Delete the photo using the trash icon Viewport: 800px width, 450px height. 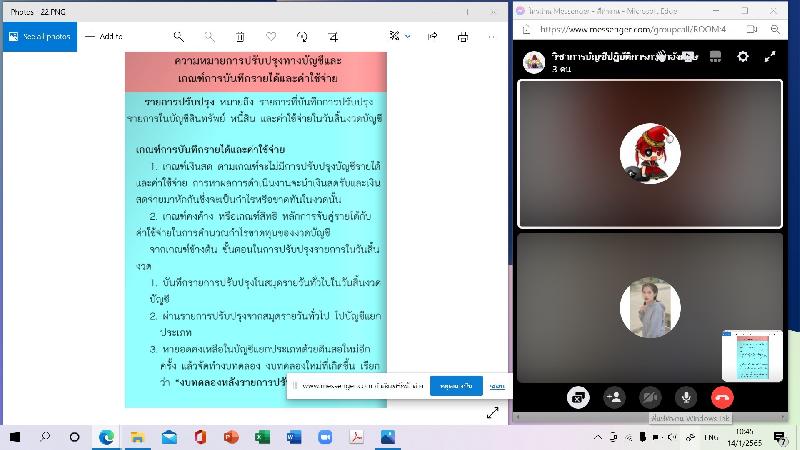[240, 36]
